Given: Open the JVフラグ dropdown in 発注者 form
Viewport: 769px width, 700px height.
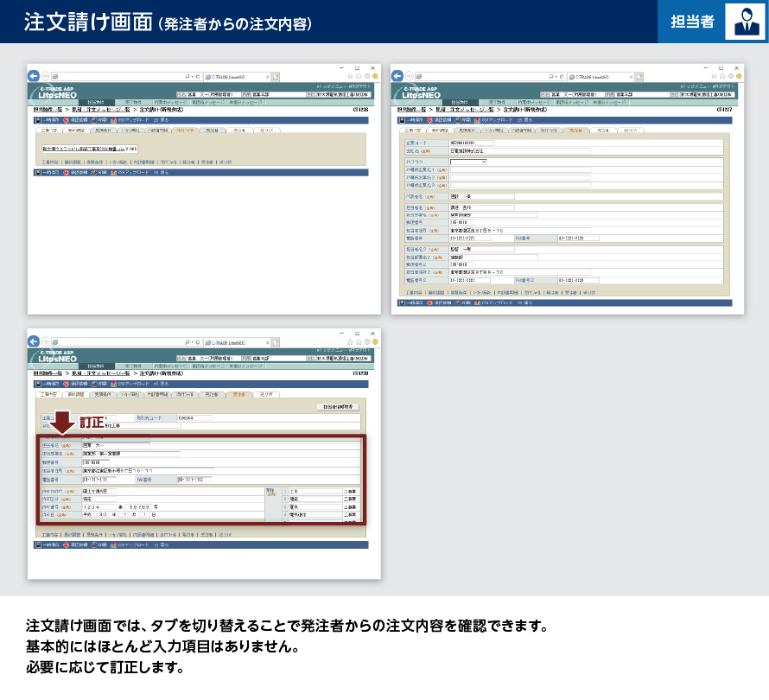Looking at the screenshot, I should pos(469,162).
